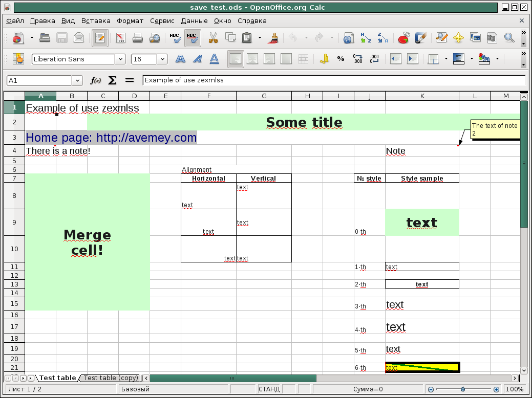Insert a chart
Screen dimensions: 532x398
pyautogui.click(x=403, y=38)
